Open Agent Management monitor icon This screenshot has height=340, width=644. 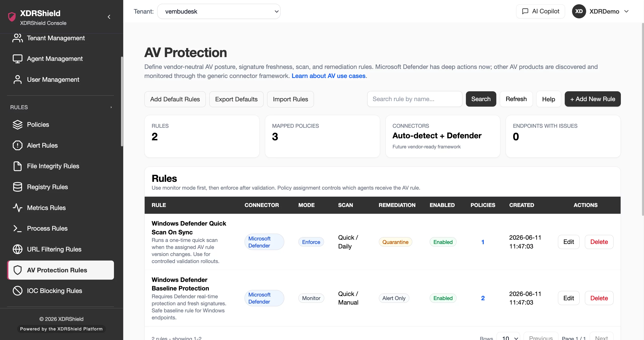click(17, 59)
